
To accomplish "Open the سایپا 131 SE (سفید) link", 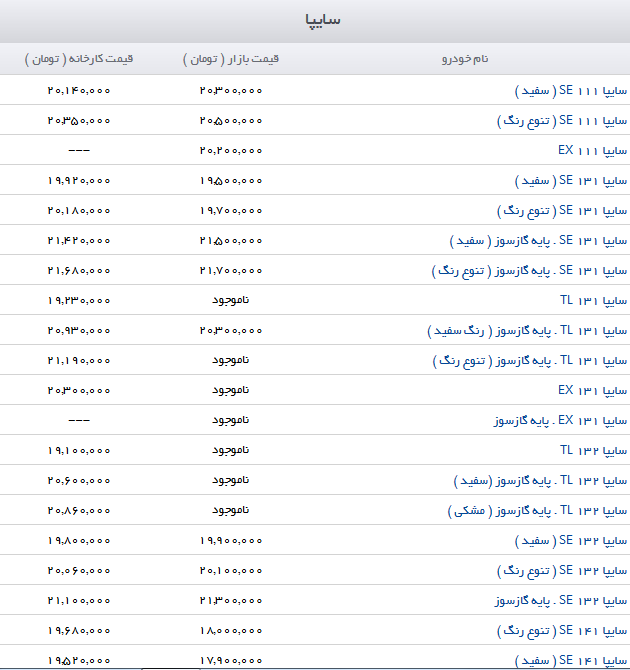I will coord(571,181).
